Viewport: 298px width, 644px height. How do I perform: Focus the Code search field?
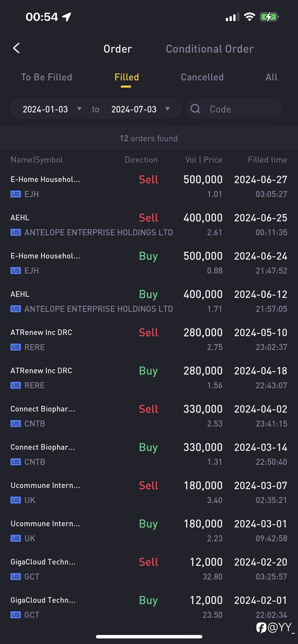click(234, 109)
